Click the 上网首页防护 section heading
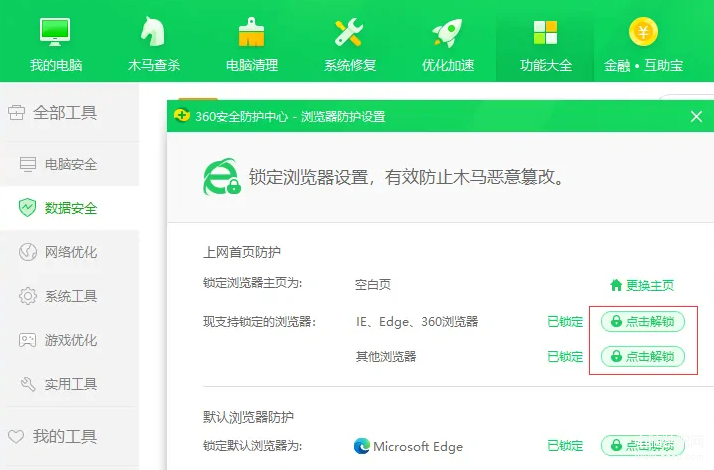The height and width of the screenshot is (470, 714). click(x=242, y=252)
